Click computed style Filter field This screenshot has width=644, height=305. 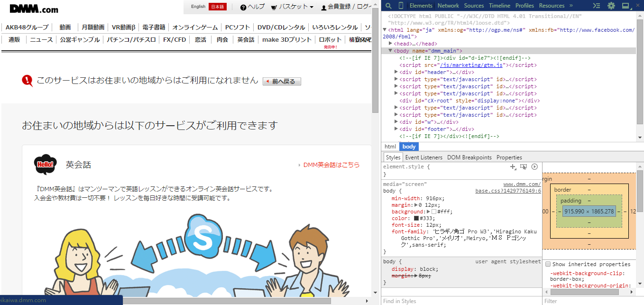(593, 301)
